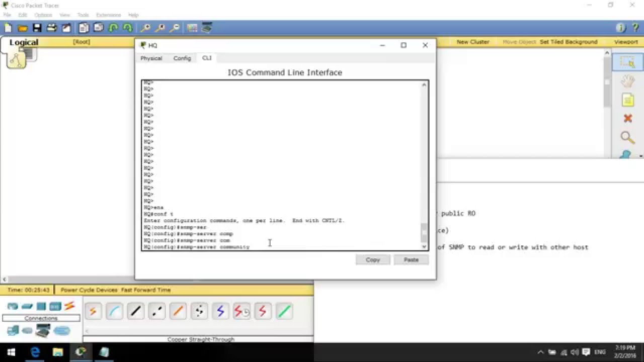Image resolution: width=644 pixels, height=362 pixels.
Task: Open the Activity Wizard toolbar icon
Action: click(66, 28)
